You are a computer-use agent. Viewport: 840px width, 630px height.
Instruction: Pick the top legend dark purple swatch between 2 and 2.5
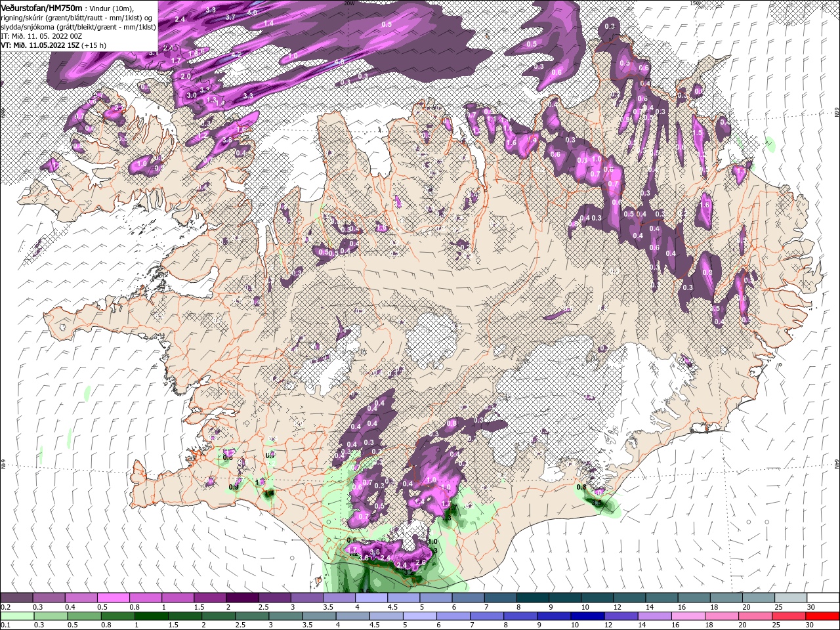click(x=242, y=598)
